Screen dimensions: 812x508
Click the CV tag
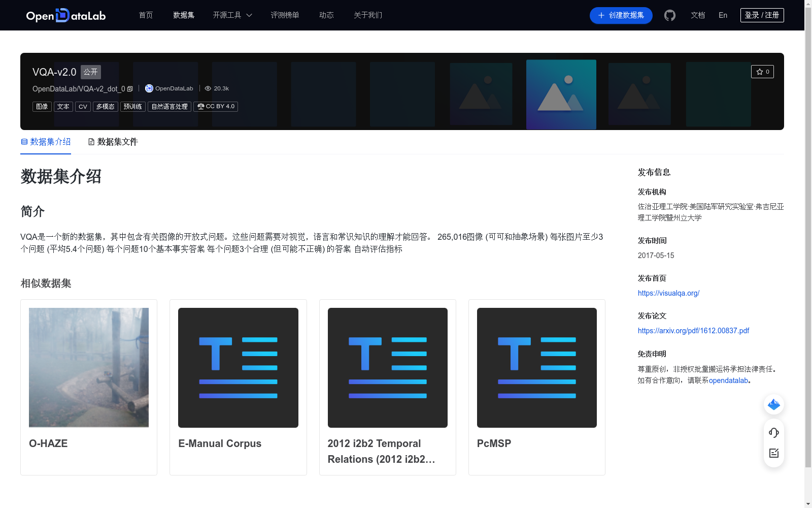[x=83, y=107]
